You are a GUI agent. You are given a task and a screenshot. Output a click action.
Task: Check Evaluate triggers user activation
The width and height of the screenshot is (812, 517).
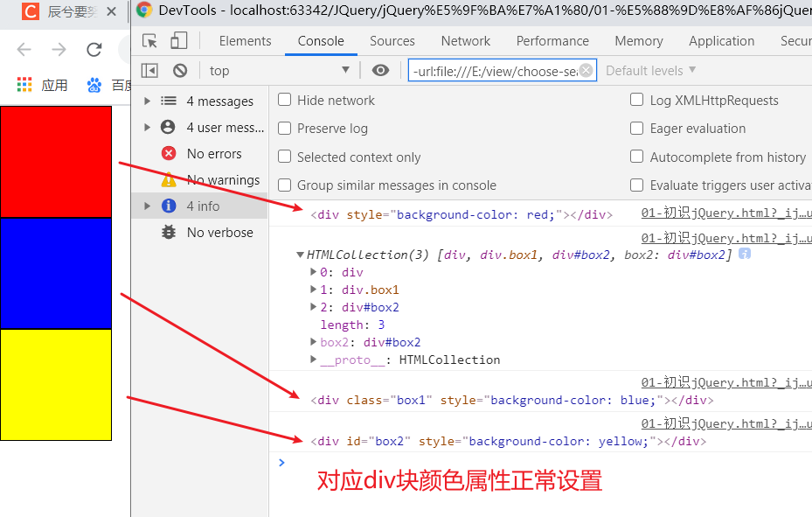(x=636, y=185)
